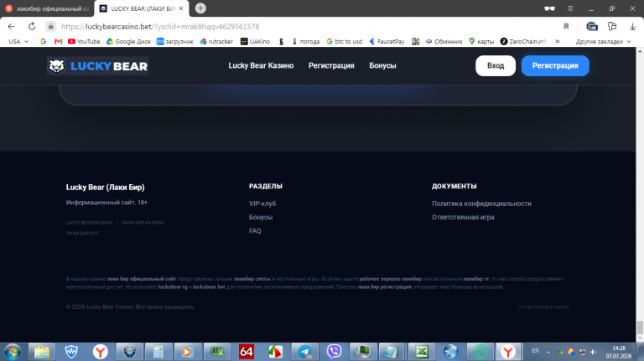Open the YouTube bookmark

[x=84, y=41]
